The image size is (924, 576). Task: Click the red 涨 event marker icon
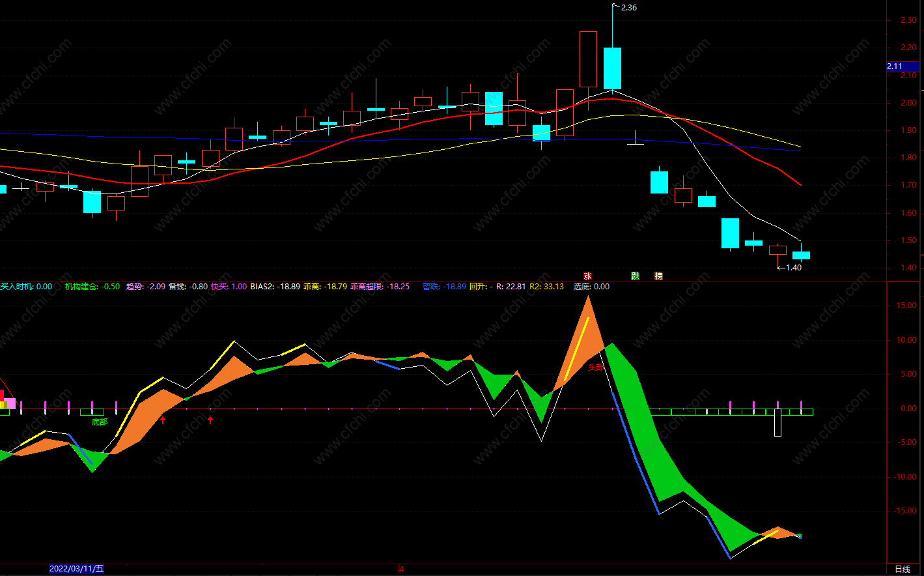pyautogui.click(x=588, y=276)
